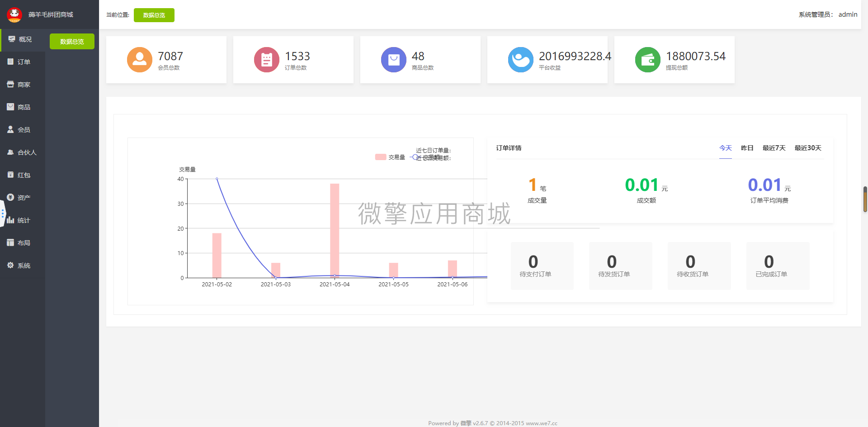Toggle the 交易量 pink legend swatch
This screenshot has height=427, width=868.
(x=381, y=157)
